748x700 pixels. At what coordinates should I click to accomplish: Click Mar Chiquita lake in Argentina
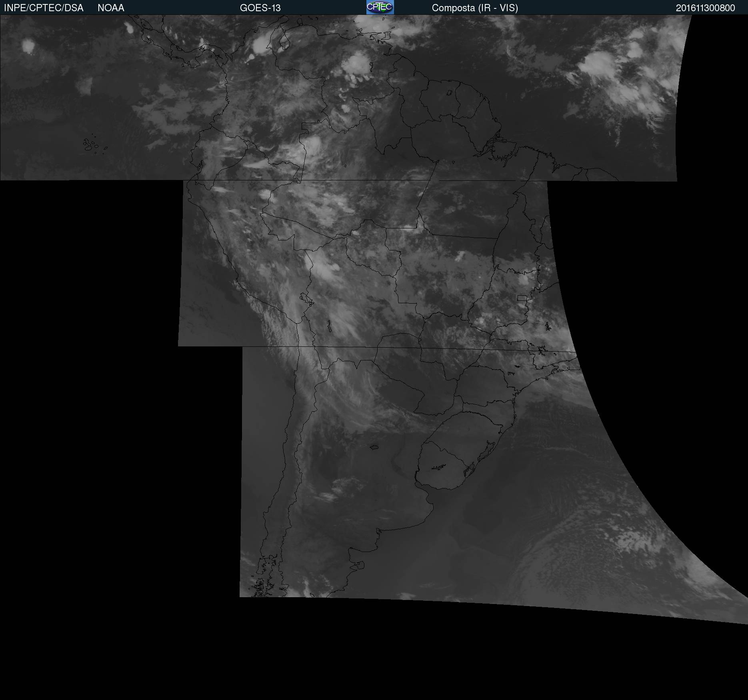point(374,447)
